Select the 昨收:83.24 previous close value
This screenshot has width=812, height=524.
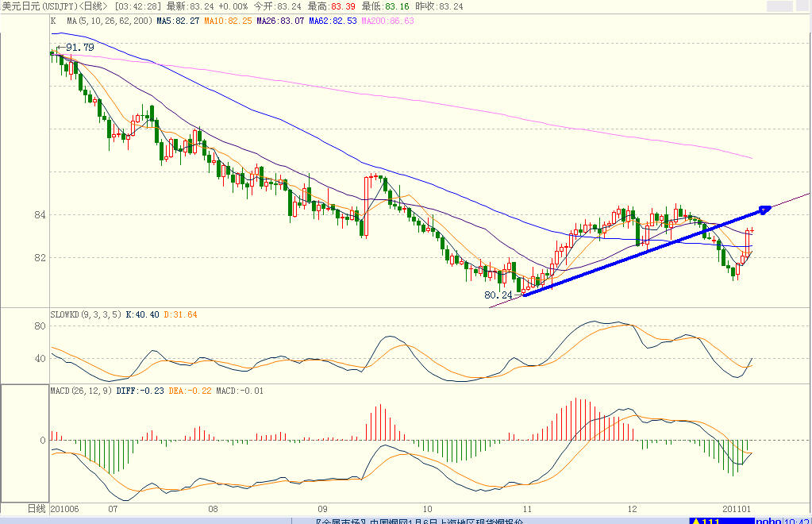(439, 6)
